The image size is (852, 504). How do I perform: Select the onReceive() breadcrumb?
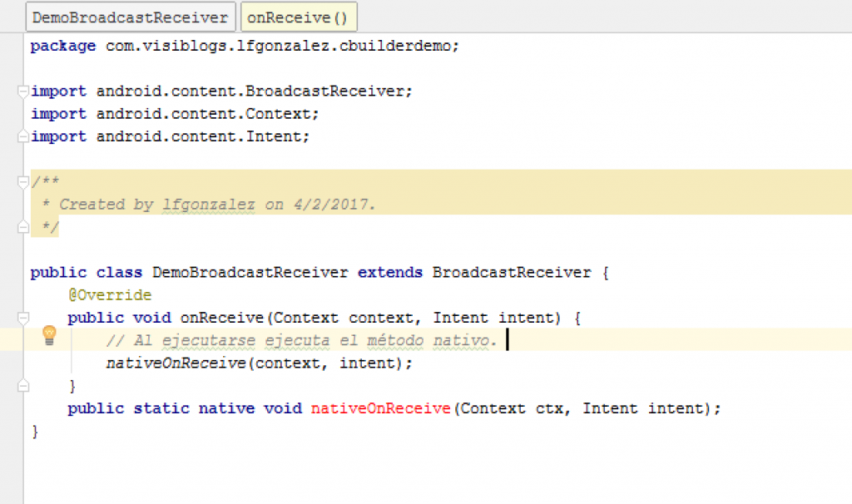click(x=298, y=16)
